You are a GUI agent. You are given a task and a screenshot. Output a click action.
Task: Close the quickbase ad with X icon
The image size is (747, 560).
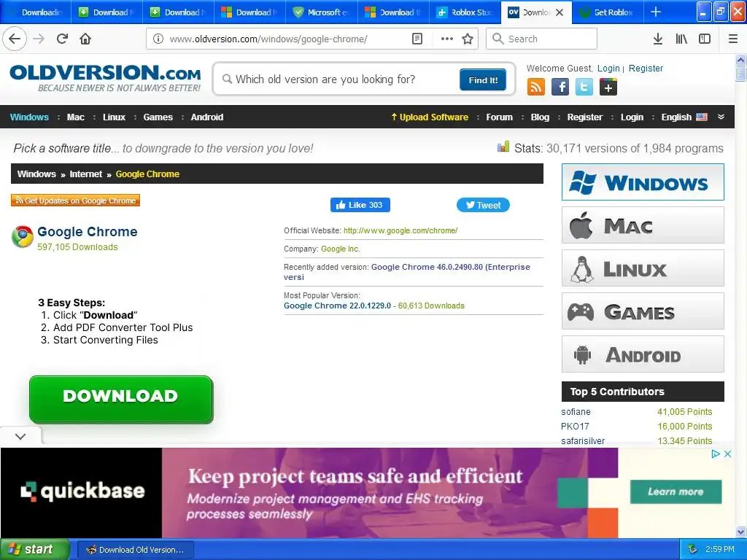click(x=727, y=454)
